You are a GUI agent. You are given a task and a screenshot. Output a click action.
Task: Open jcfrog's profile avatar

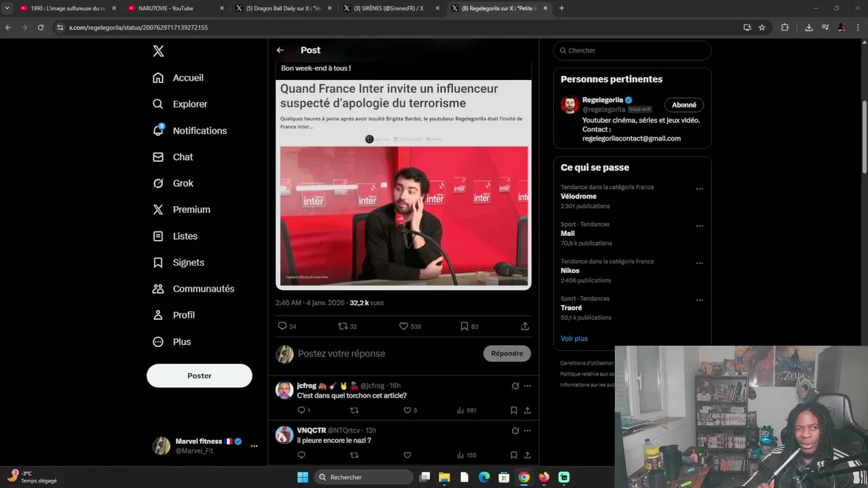[284, 390]
